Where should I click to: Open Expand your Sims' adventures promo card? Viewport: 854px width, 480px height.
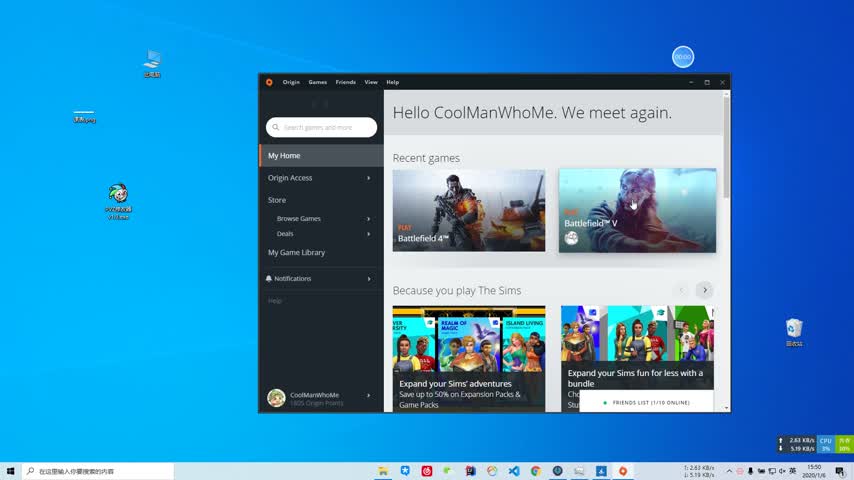468,359
